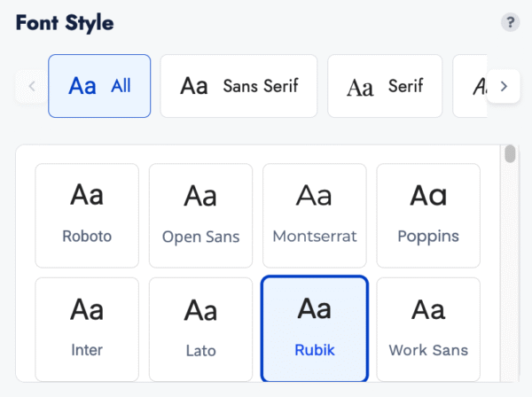This screenshot has height=397, width=532.
Task: Click the Font Style section heading
Action: click(x=65, y=22)
